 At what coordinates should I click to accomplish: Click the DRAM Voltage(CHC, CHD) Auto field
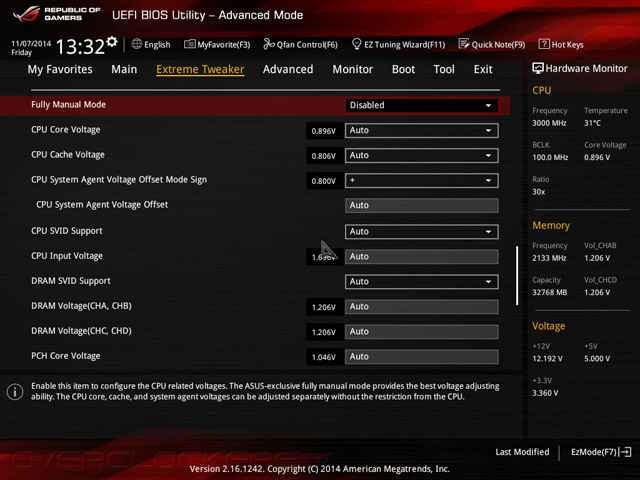422,331
